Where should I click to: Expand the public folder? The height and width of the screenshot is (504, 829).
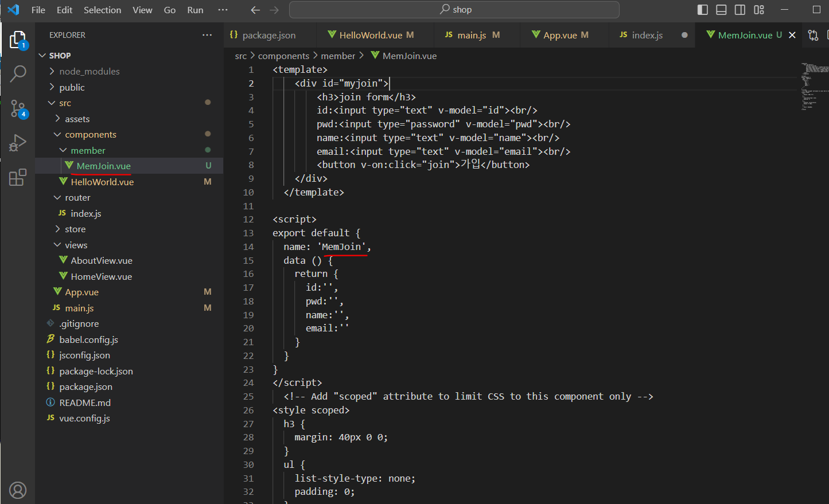click(52, 87)
